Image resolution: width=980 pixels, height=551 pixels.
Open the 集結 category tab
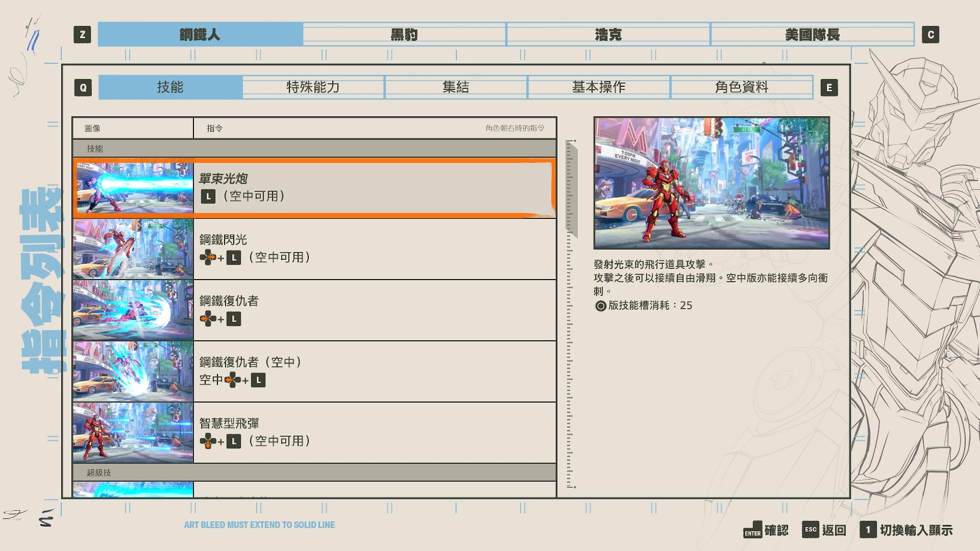(456, 87)
